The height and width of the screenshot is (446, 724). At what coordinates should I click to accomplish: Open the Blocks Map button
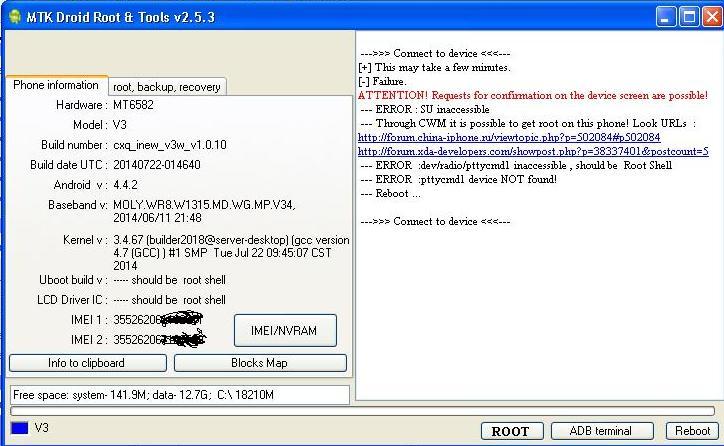(260, 363)
